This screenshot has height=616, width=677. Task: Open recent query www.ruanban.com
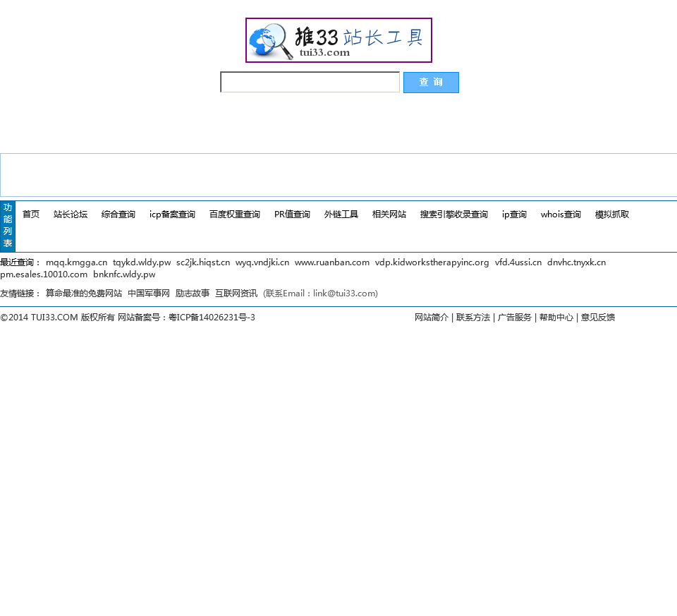tap(332, 262)
